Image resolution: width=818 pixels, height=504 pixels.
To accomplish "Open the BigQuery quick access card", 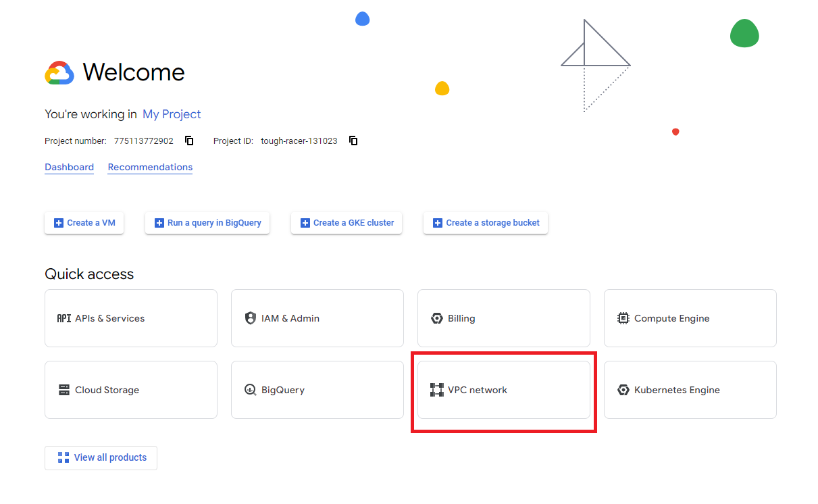I will 317,390.
